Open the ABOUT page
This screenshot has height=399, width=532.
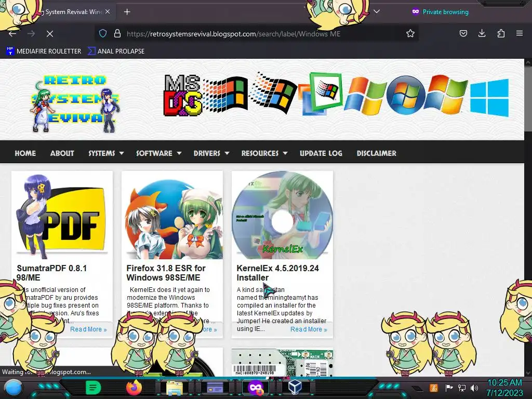62,153
